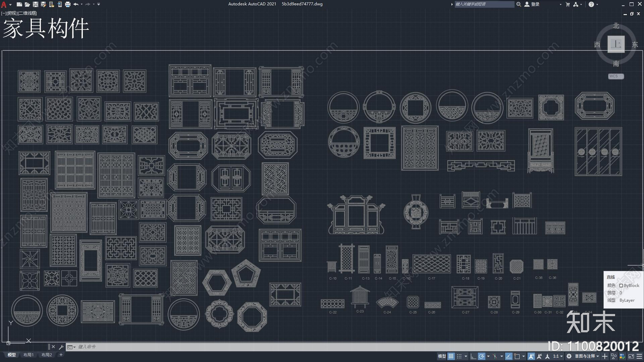Click ViewCube 北 north direction

tap(616, 26)
